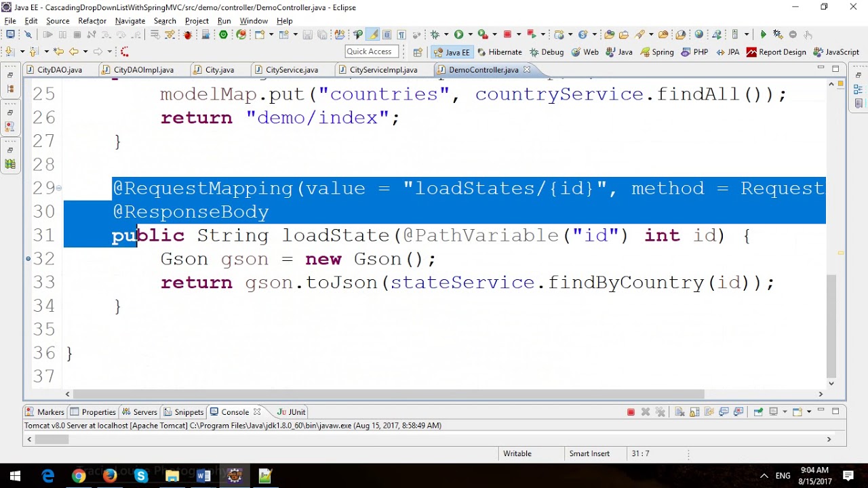868x488 pixels.
Task: Open the Navigate menu
Action: [x=130, y=21]
